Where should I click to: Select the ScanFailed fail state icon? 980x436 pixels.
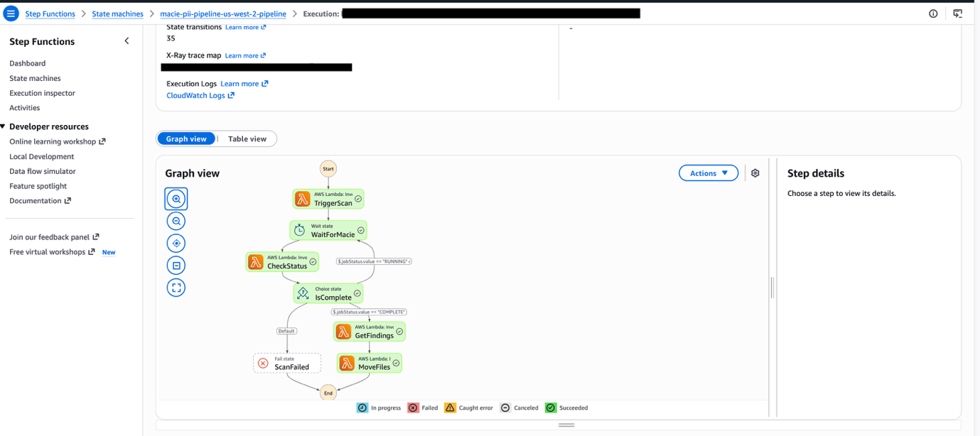click(x=263, y=363)
